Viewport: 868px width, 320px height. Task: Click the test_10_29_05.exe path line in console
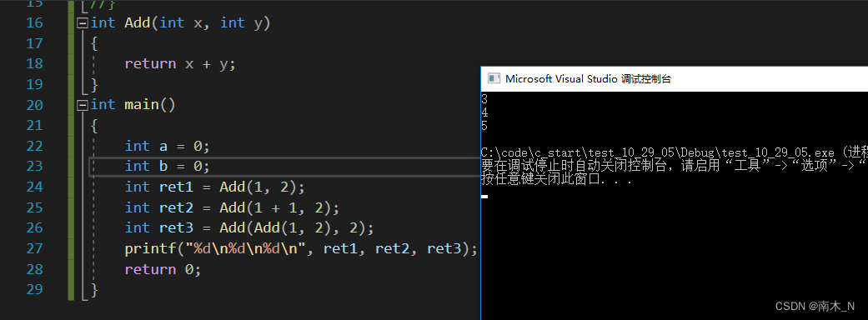[675, 152]
